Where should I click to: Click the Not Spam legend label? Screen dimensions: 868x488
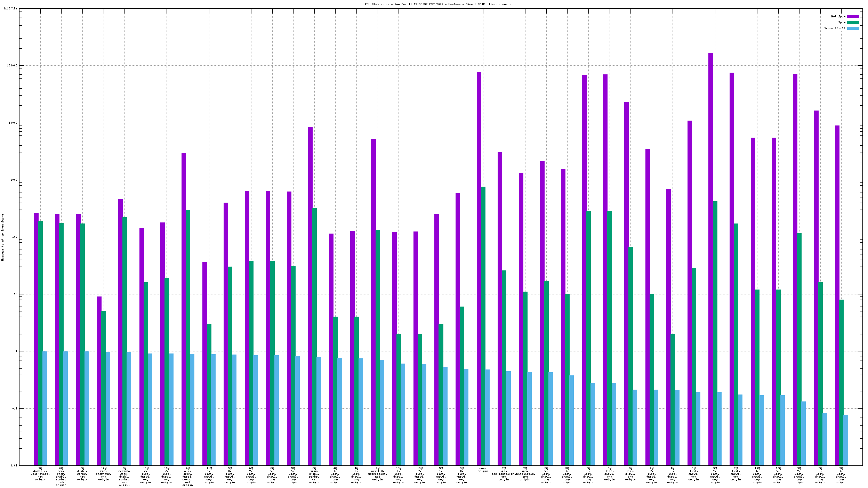pos(838,16)
